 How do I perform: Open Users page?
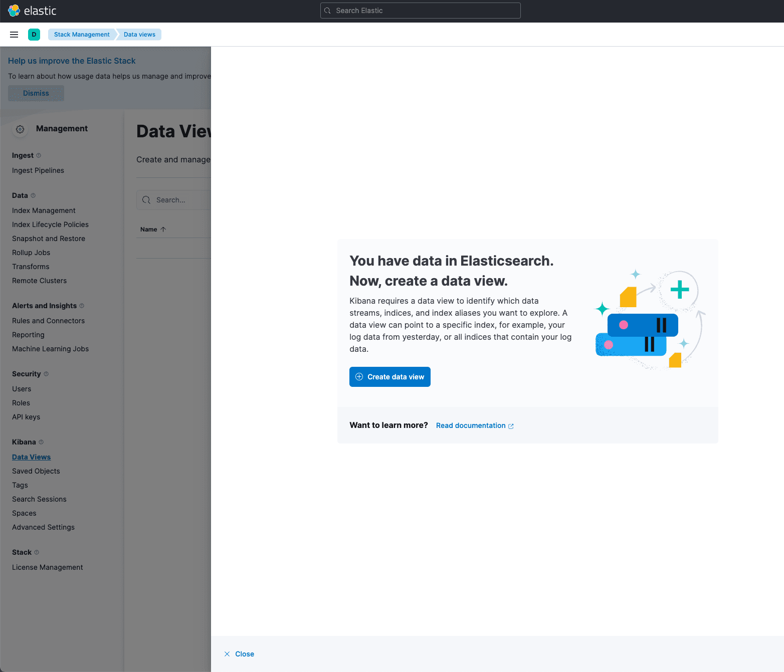[22, 389]
